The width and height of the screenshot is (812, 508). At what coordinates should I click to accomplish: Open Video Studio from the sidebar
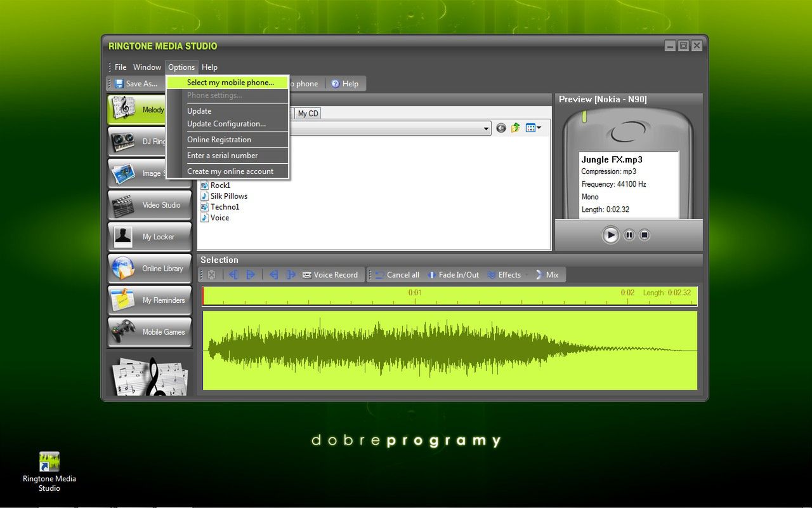150,204
